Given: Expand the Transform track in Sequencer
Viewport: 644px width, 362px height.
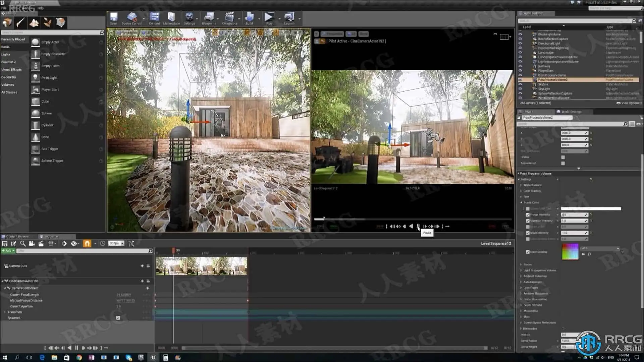Looking at the screenshot, I should tap(5, 312).
